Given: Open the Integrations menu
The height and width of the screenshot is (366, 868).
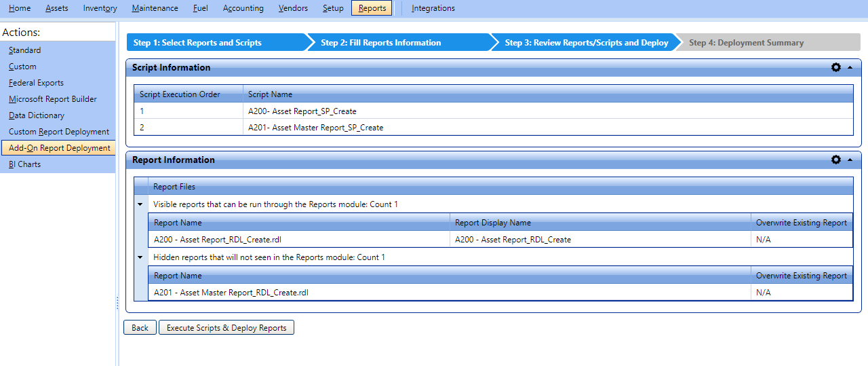Looking at the screenshot, I should 433,8.
